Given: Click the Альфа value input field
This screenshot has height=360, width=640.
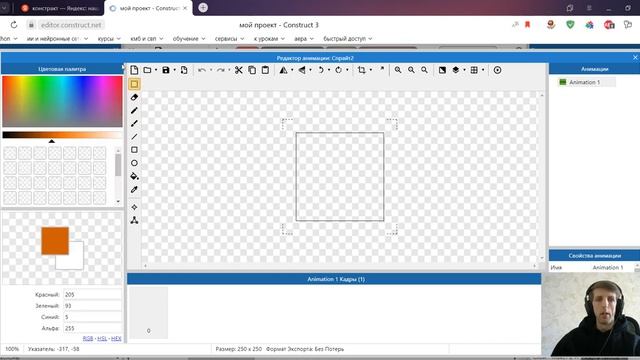Looking at the screenshot, I should tap(92, 328).
